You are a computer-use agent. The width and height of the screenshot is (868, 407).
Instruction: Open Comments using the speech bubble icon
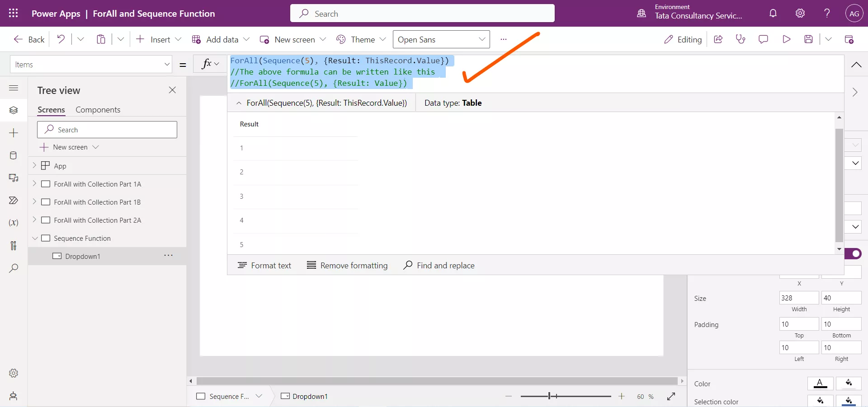pos(763,39)
